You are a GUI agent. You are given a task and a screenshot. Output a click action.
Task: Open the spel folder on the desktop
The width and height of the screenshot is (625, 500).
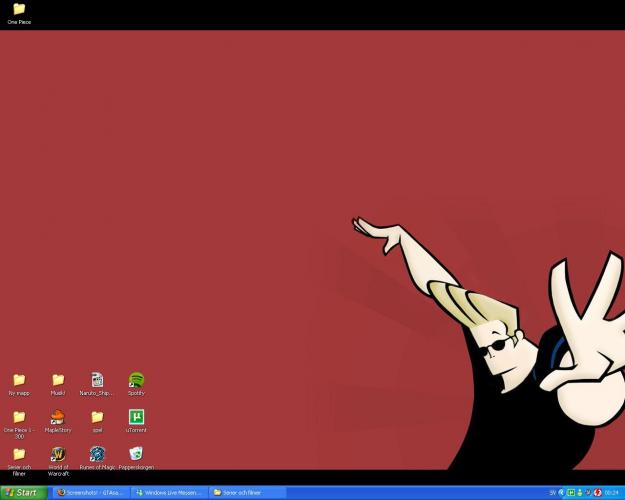click(x=97, y=417)
